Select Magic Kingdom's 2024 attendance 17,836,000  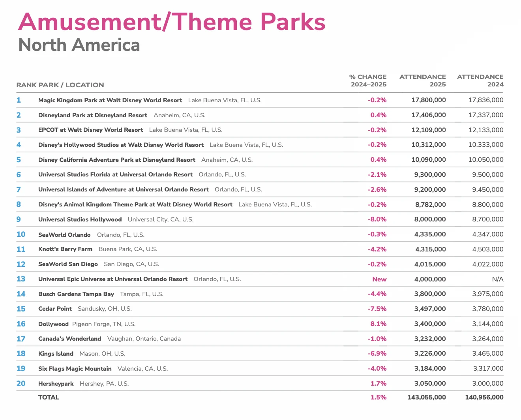pyautogui.click(x=486, y=100)
